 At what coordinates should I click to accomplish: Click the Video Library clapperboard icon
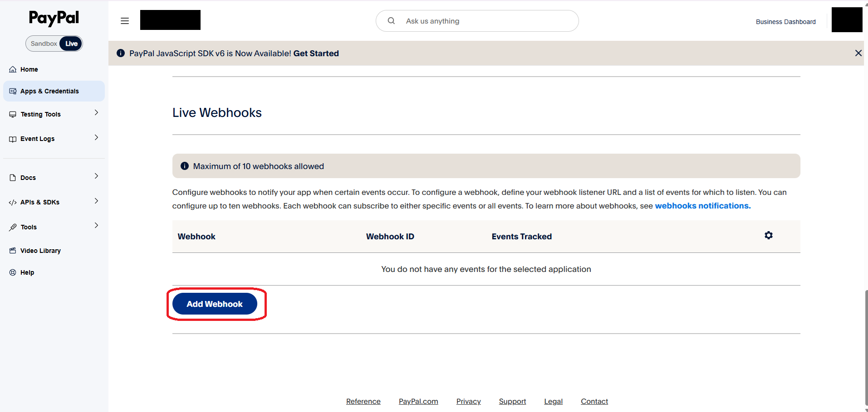[x=13, y=251]
